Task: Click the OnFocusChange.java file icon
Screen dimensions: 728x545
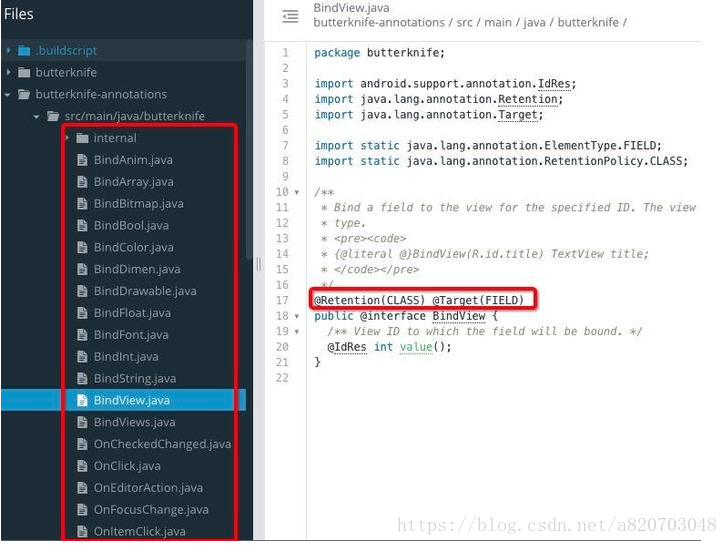Action: tap(82, 510)
